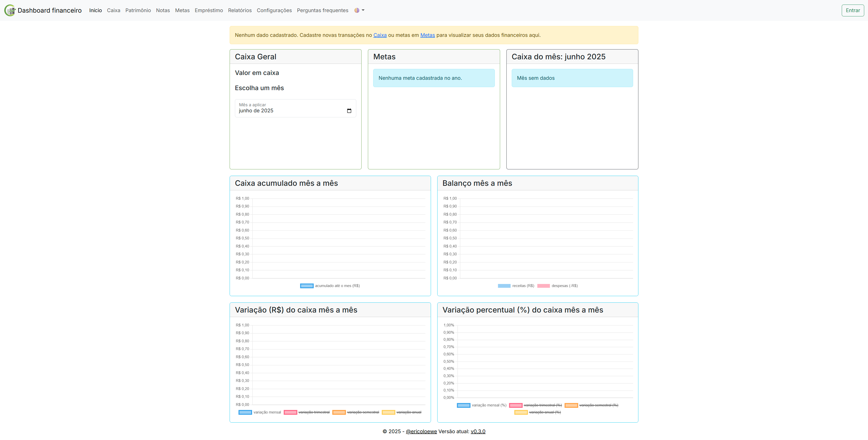Click the Metas card header
The width and height of the screenshot is (868, 440).
[434, 57]
